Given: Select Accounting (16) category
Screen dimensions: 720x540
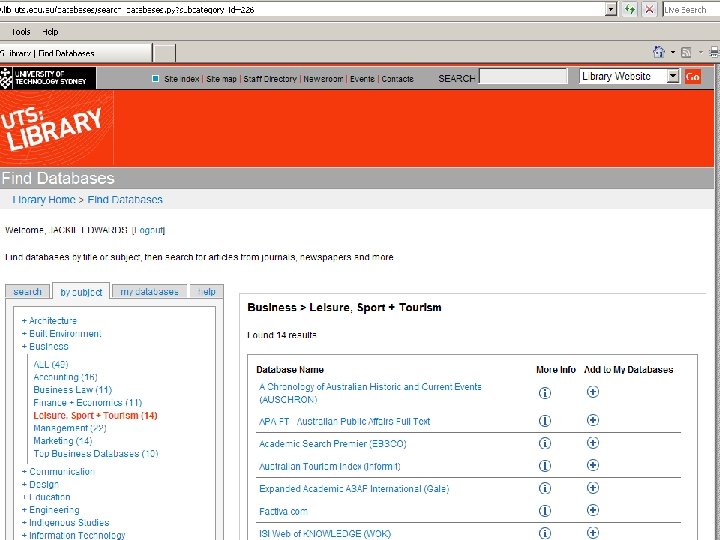Looking at the screenshot, I should [x=65, y=377].
